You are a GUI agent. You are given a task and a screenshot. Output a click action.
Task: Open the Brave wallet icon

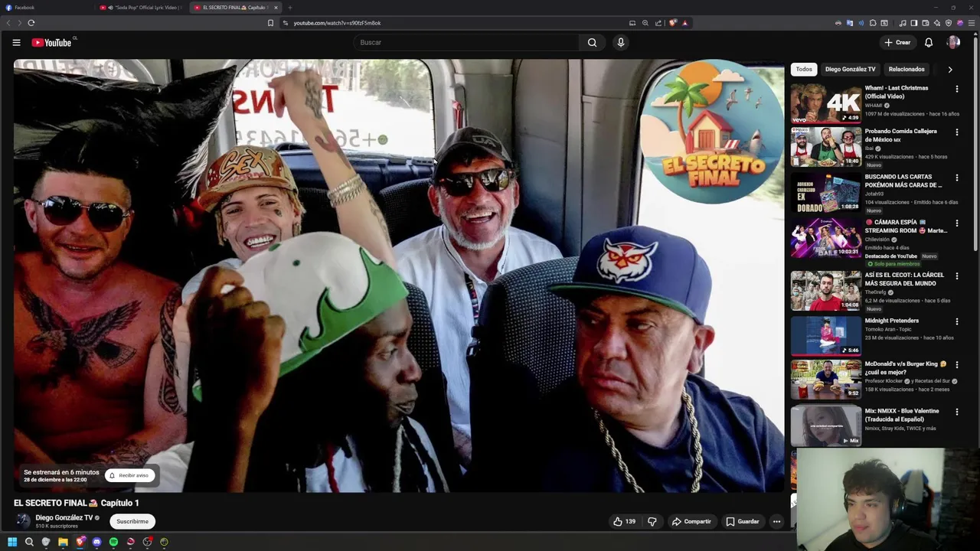click(x=926, y=23)
